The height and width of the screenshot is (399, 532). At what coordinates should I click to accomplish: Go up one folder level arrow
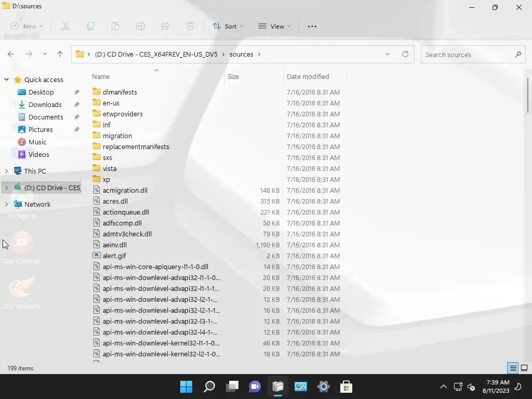pyautogui.click(x=60, y=54)
